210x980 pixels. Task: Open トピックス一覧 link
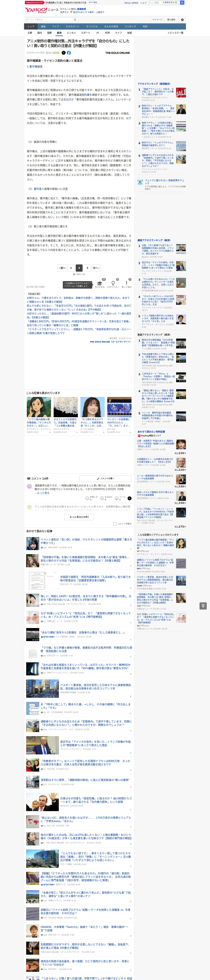point(175,33)
